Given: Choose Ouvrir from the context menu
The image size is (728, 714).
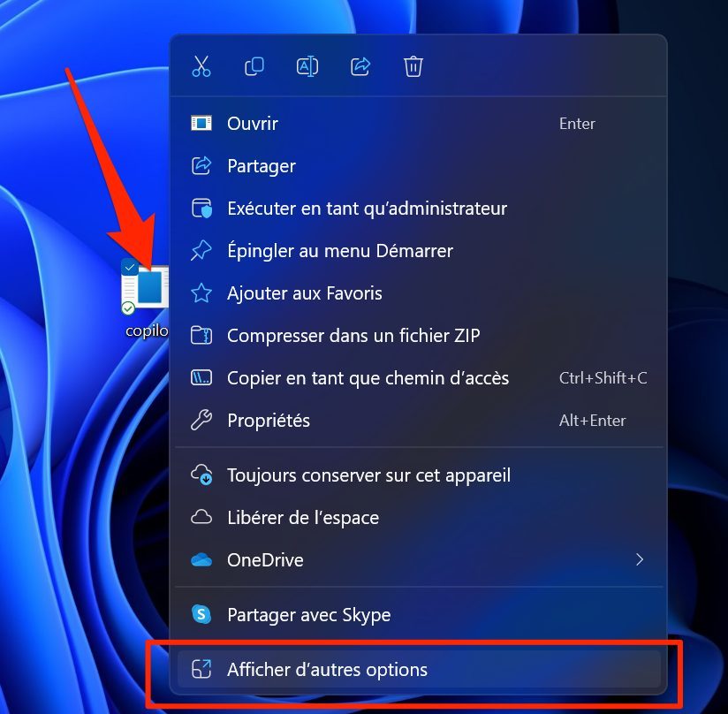Looking at the screenshot, I should click(x=418, y=124).
